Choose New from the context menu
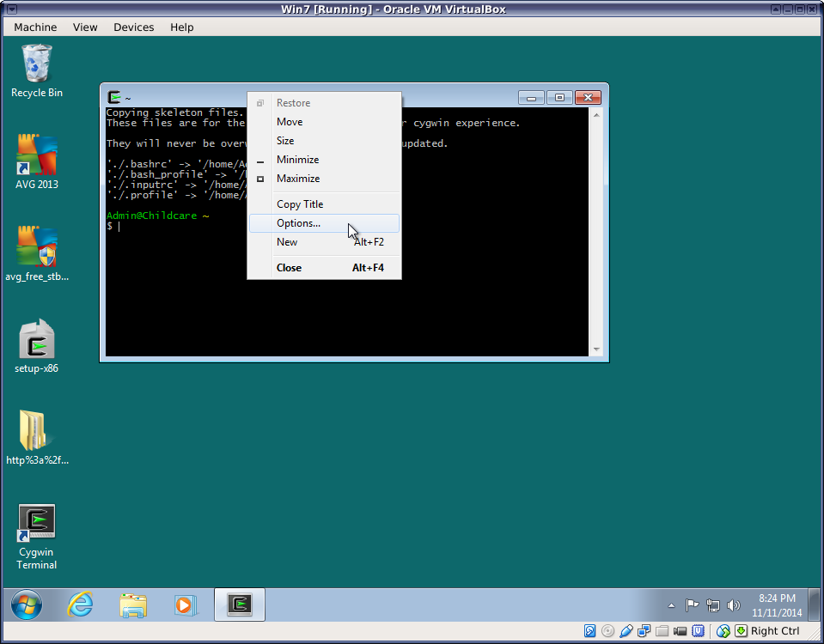The width and height of the screenshot is (824, 644). click(324, 242)
